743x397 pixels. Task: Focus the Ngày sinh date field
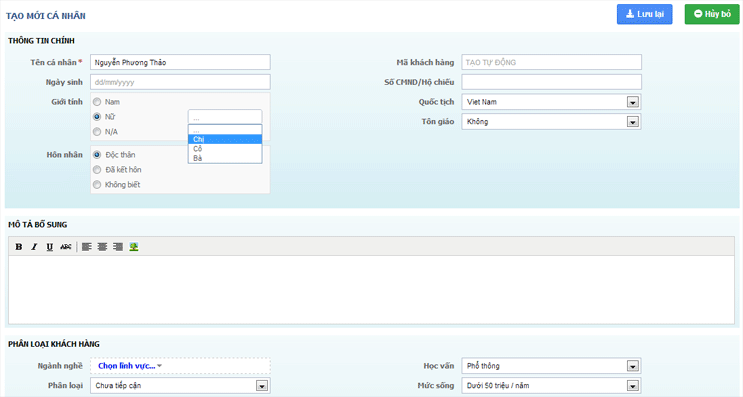point(180,82)
